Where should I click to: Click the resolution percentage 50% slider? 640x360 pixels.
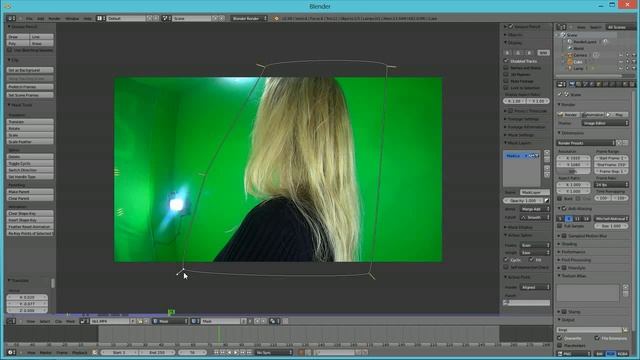pyautogui.click(x=573, y=171)
